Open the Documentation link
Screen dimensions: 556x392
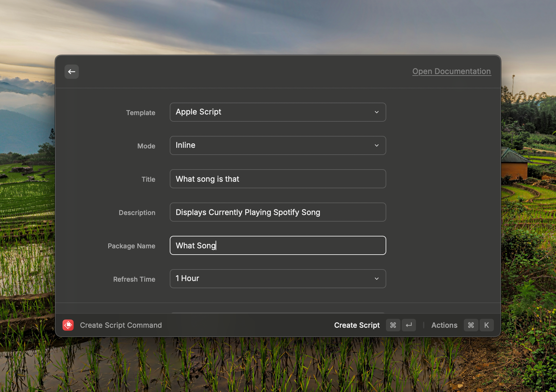coord(451,71)
